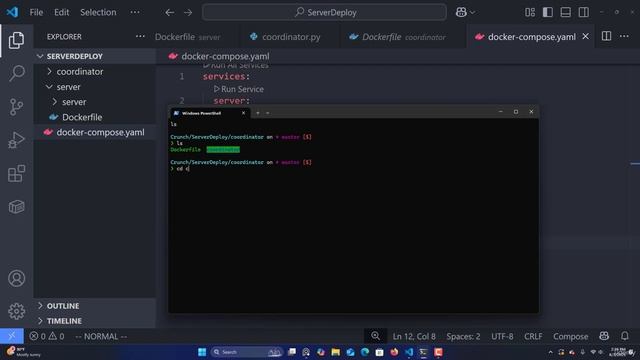Click the ServerDeploy command center search box

(x=324, y=12)
